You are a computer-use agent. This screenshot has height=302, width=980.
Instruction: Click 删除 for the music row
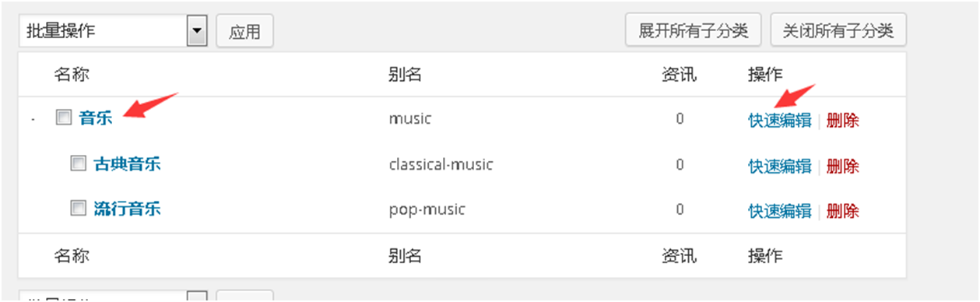[843, 121]
